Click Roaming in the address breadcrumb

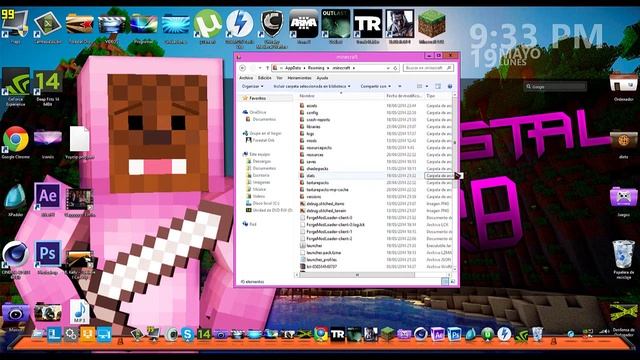[316, 68]
